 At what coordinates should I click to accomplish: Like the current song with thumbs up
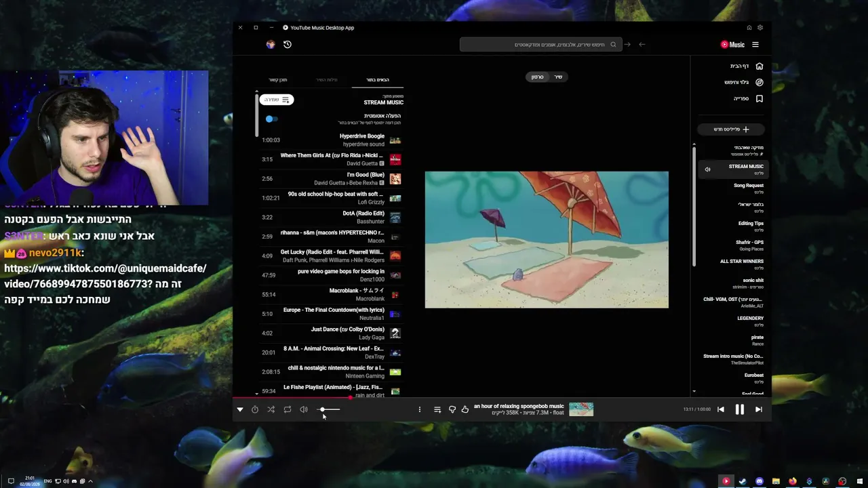pos(465,409)
